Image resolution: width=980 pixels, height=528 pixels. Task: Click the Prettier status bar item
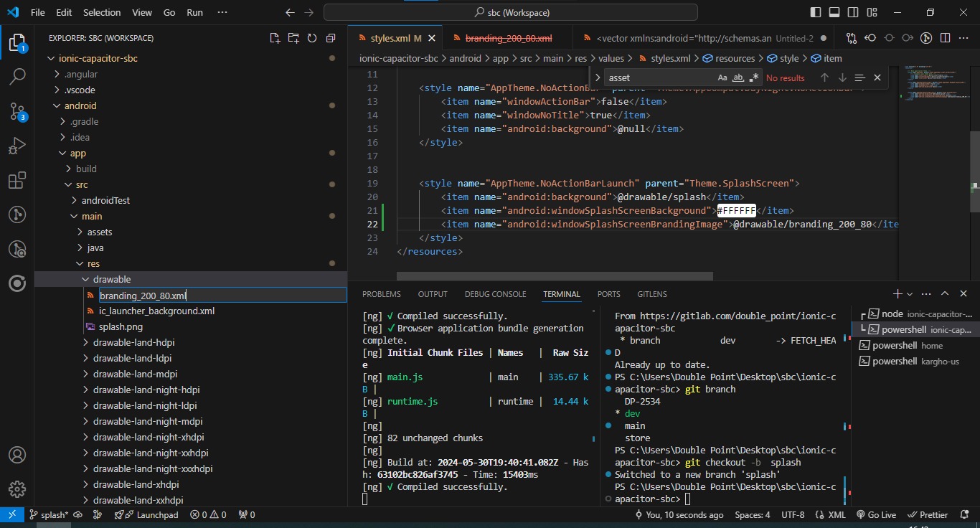click(928, 514)
